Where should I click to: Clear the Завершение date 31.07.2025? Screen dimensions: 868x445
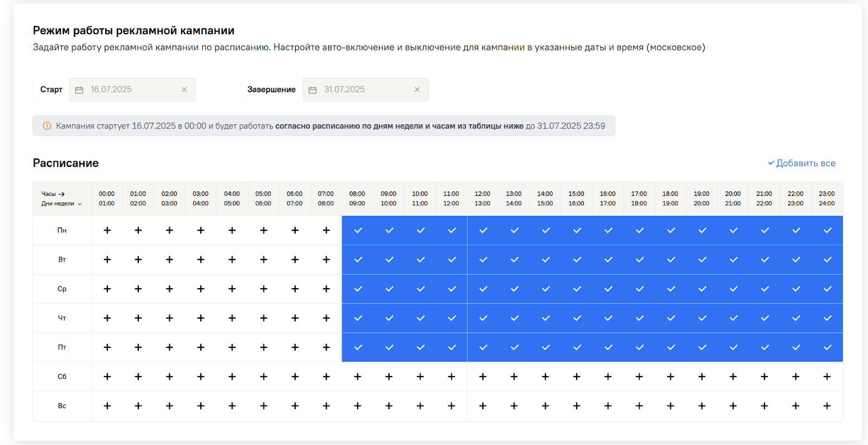(417, 90)
